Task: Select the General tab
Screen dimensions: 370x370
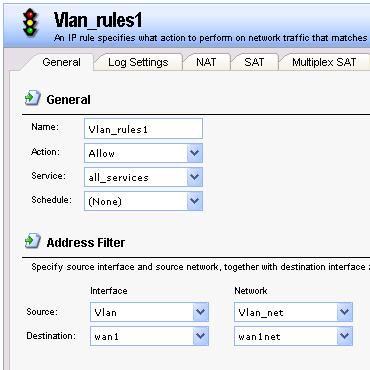Action: click(61, 62)
